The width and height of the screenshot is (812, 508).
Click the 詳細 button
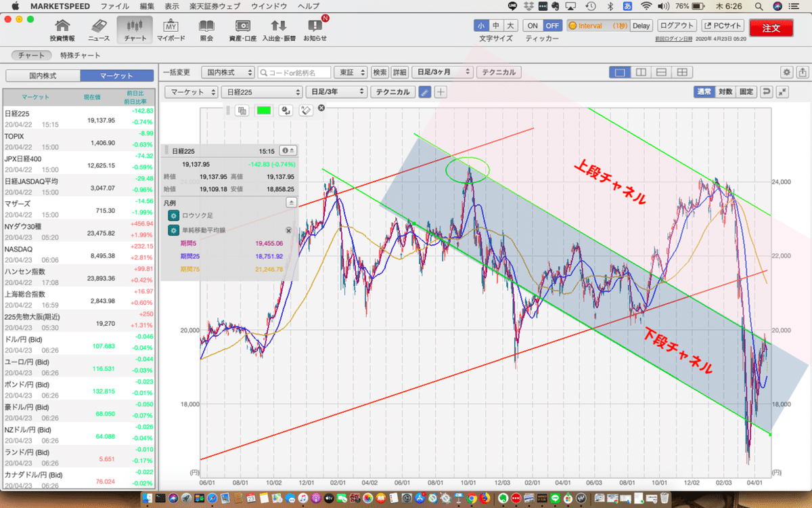[400, 72]
